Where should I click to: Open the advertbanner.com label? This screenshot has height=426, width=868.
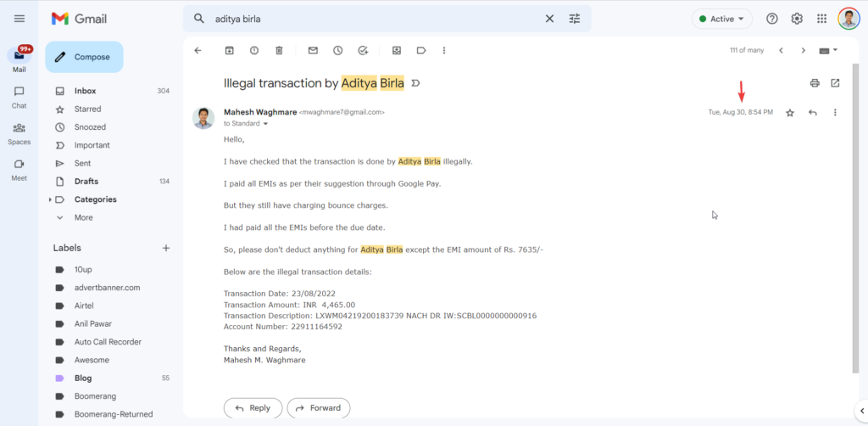[x=108, y=288]
